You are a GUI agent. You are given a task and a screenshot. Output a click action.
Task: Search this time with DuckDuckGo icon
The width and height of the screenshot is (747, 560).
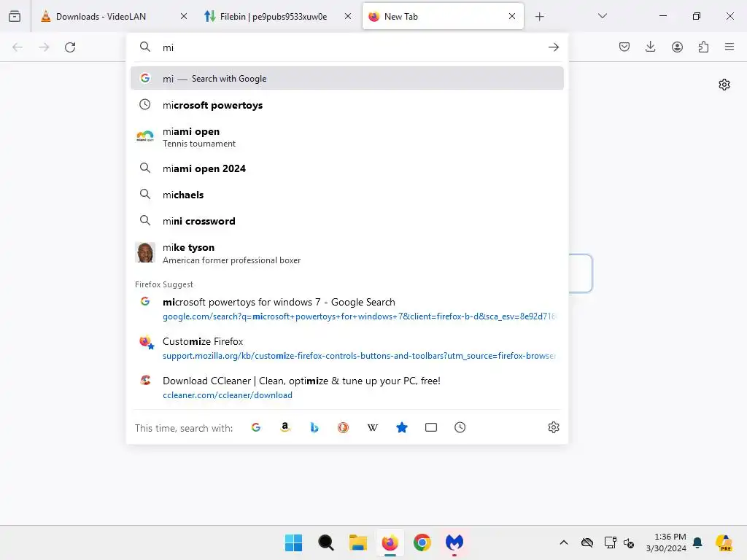(343, 427)
